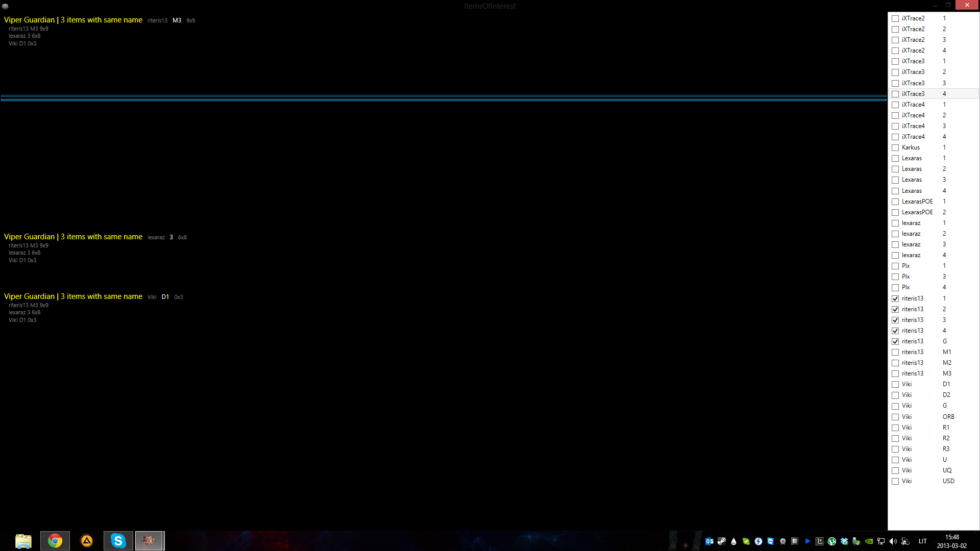This screenshot has height=551, width=980.
Task: Uncheck the riteris13 2 checkbox
Action: pos(895,309)
